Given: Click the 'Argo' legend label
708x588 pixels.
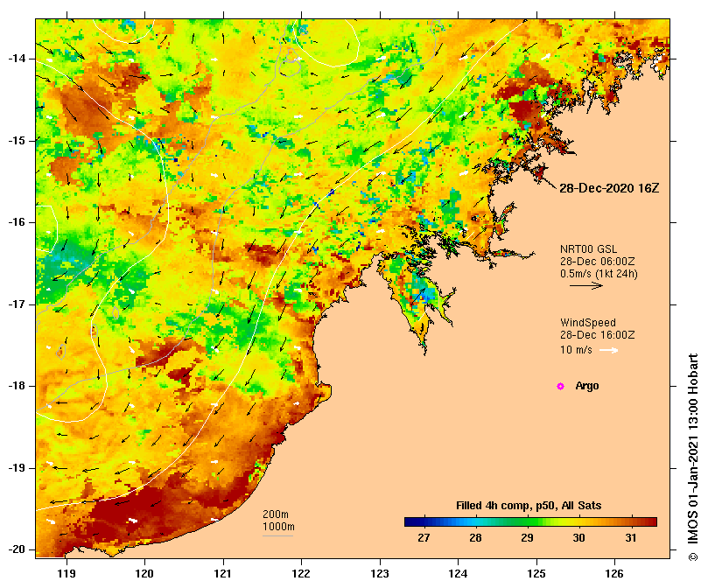Looking at the screenshot, I should (587, 386).
